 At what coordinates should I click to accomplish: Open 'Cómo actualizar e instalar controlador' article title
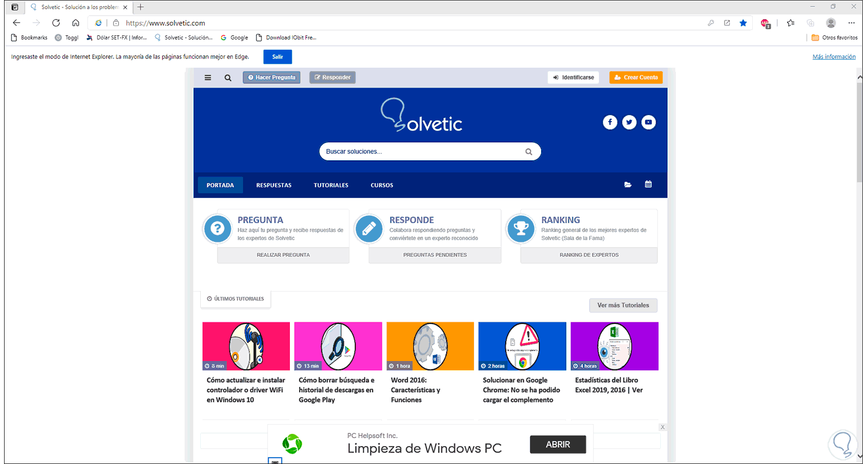tap(246, 390)
